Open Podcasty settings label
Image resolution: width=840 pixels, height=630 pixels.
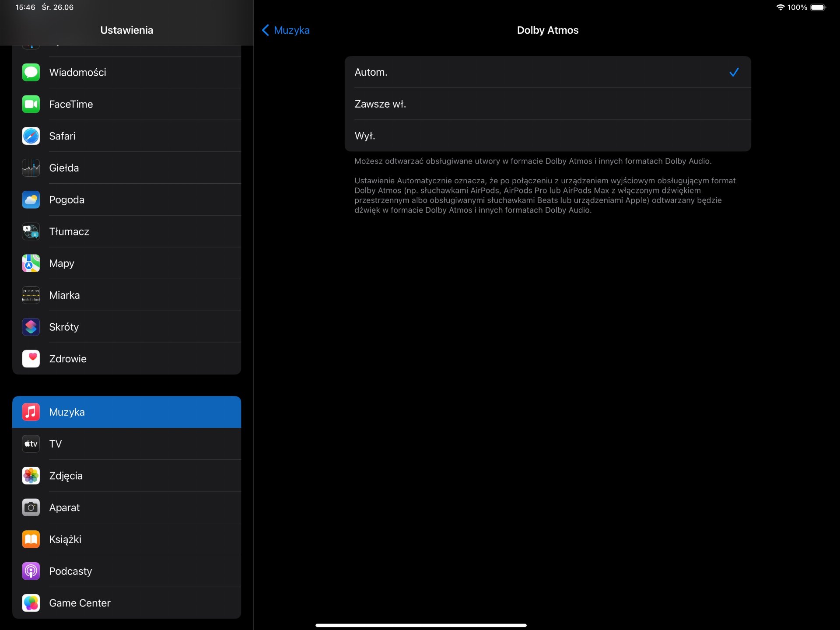pos(70,571)
